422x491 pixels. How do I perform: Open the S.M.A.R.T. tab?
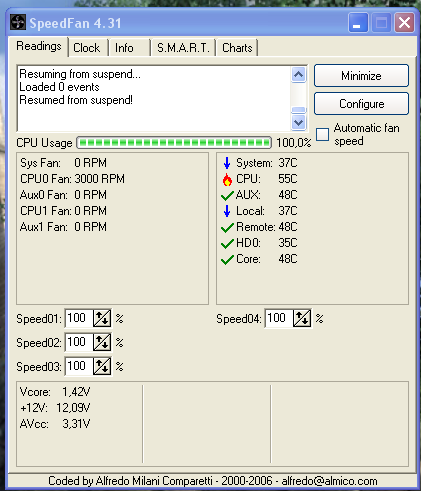pos(183,48)
